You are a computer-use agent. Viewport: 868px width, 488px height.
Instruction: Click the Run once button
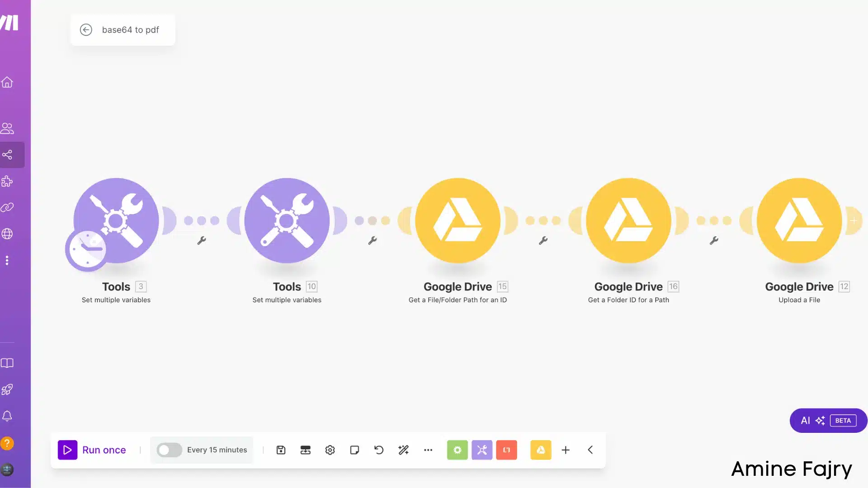[x=92, y=449]
